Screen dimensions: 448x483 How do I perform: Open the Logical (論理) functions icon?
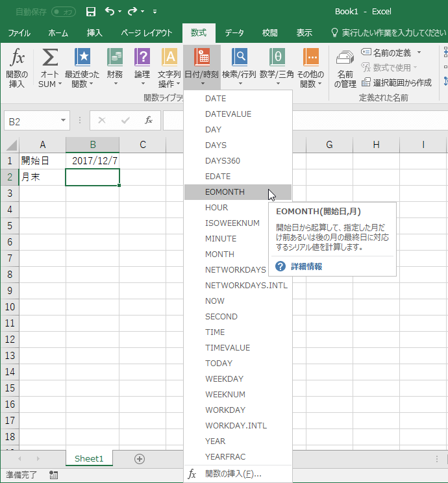pyautogui.click(x=142, y=57)
